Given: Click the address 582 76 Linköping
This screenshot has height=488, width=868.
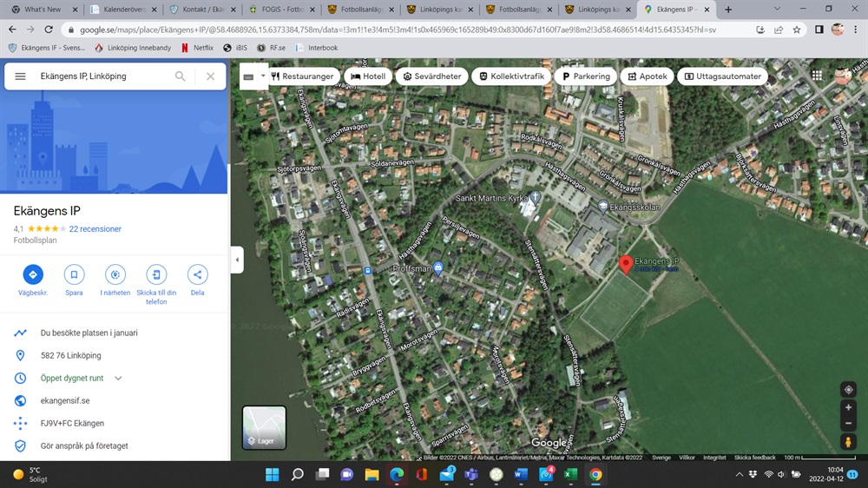Looking at the screenshot, I should pos(71,356).
